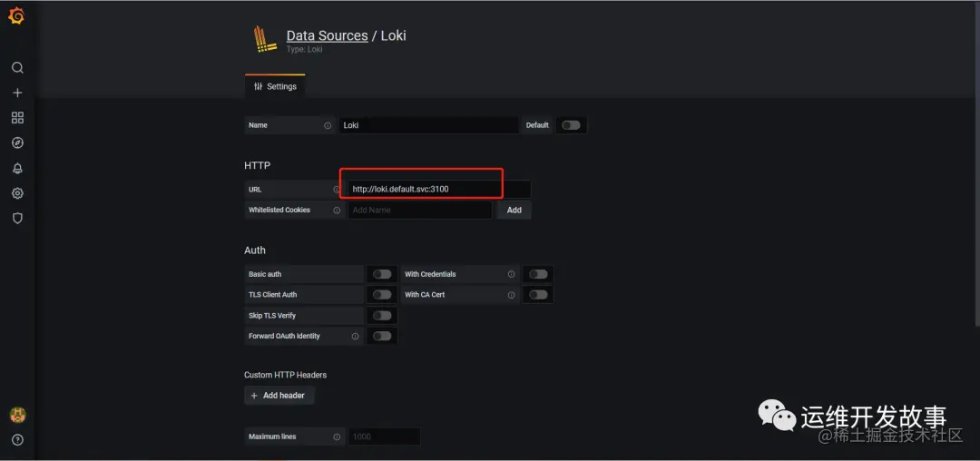This screenshot has width=980, height=461.
Task: Enable the With Credentials switch
Action: click(537, 274)
